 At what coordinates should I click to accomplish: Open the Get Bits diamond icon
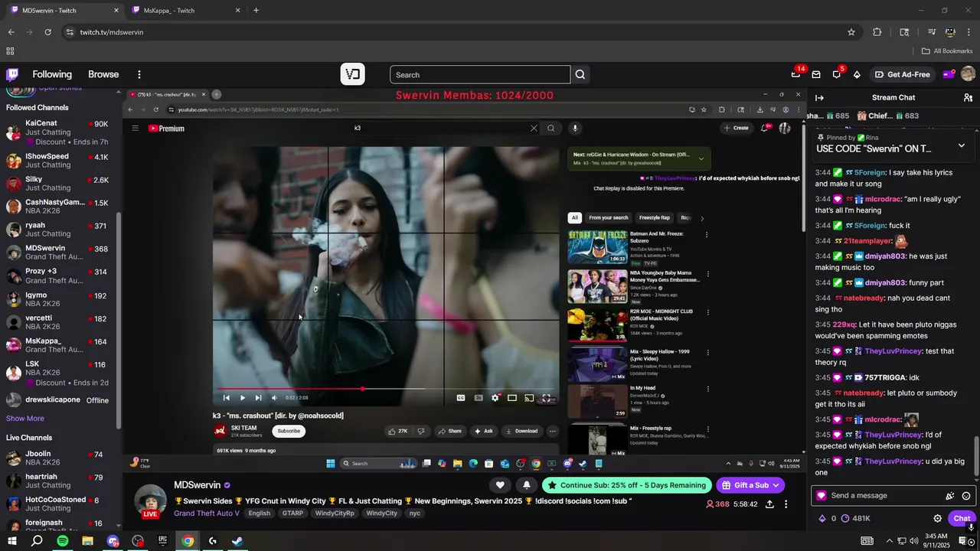pyautogui.click(x=857, y=74)
